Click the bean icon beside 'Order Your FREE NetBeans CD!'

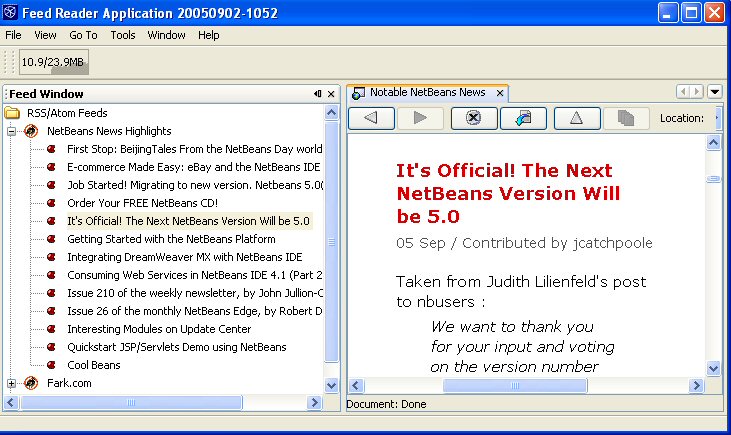51,203
